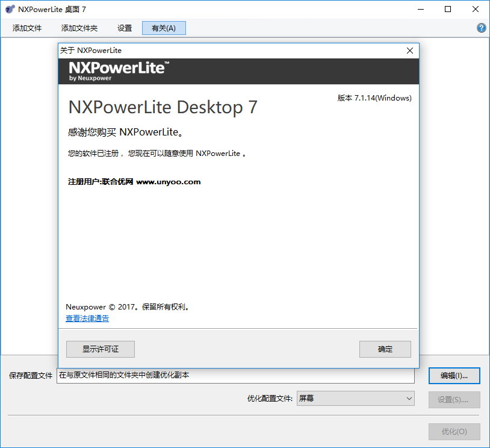Open the 设置 menu item
This screenshot has height=448, width=490.
(x=125, y=28)
